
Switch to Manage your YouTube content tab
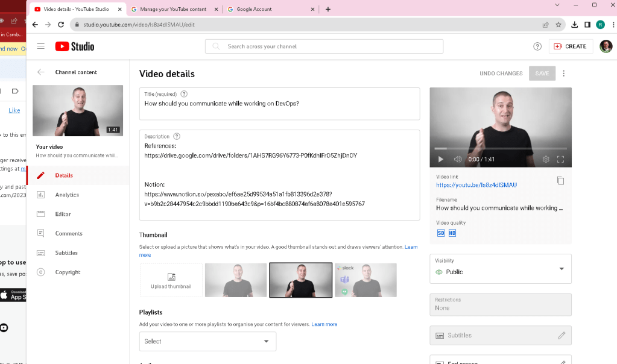click(175, 9)
